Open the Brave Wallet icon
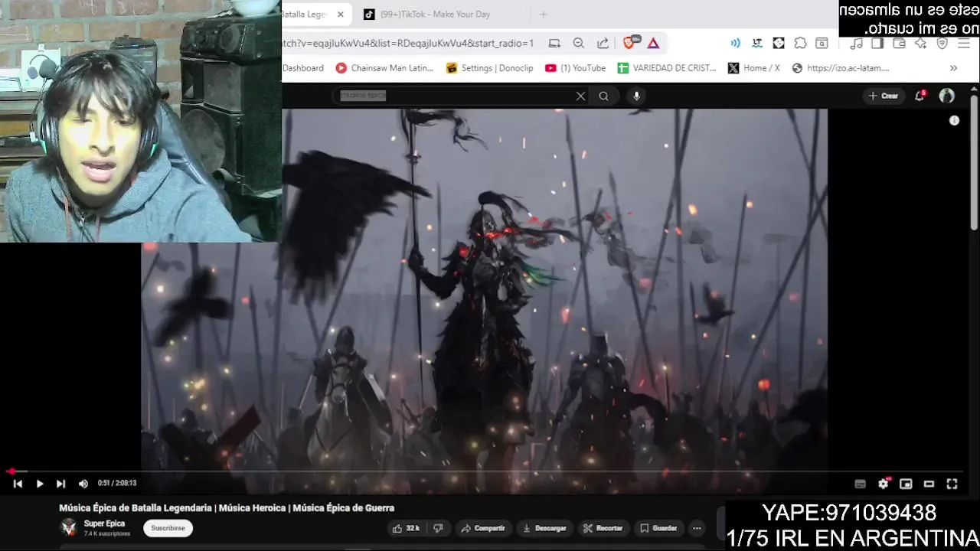This screenshot has height=551, width=980. tap(900, 44)
